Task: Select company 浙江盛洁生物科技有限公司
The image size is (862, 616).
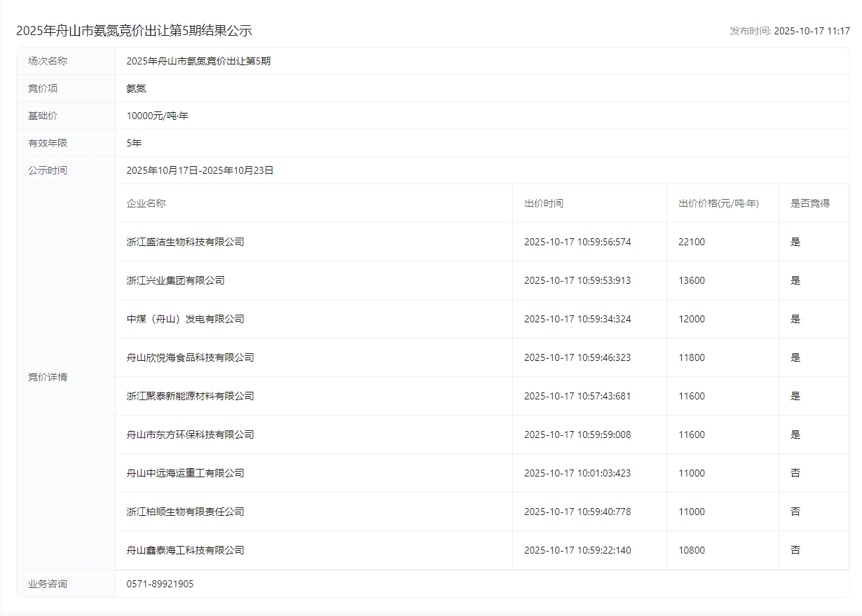Action: (x=185, y=242)
